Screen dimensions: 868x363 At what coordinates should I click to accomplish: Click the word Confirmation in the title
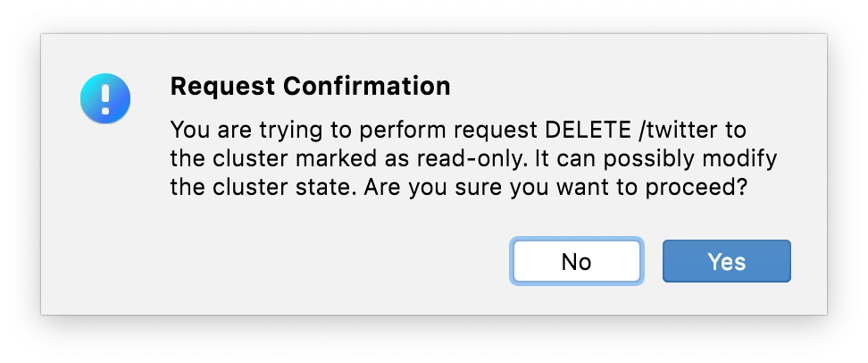point(366,86)
